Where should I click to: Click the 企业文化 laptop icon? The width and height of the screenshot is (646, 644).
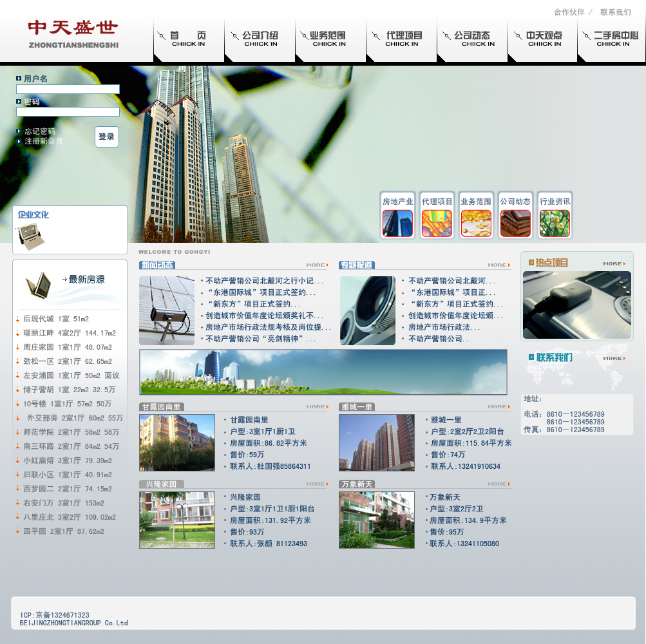(x=30, y=236)
